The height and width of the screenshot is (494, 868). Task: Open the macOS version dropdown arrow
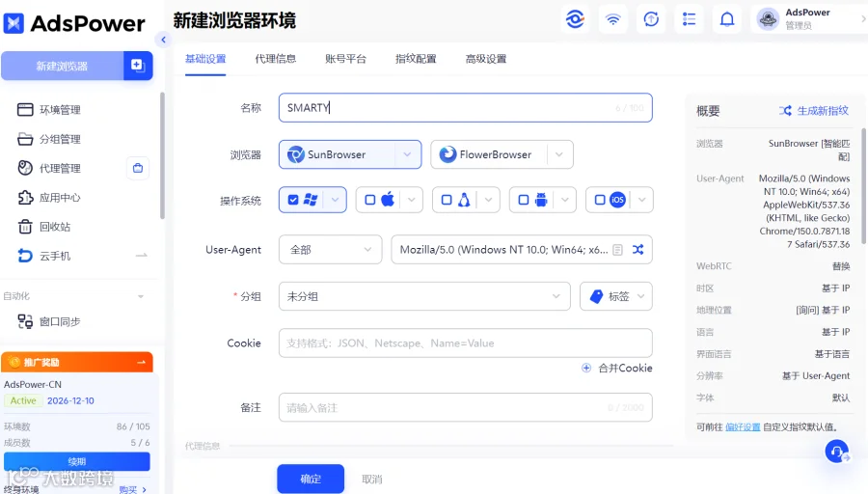(x=411, y=200)
